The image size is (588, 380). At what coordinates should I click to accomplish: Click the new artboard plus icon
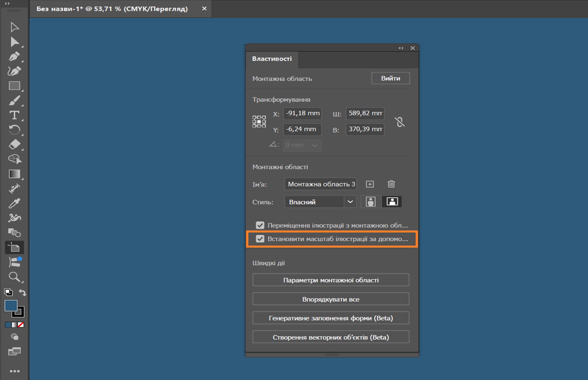pos(370,184)
